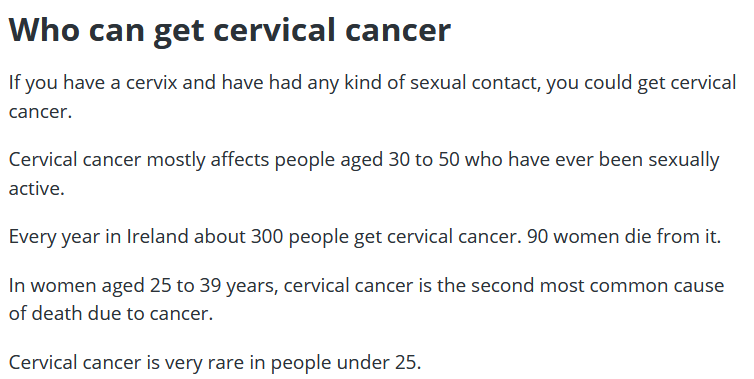Click 'Cervical cancer mostly affects' sentence start
The height and width of the screenshot is (379, 754).
139,160
